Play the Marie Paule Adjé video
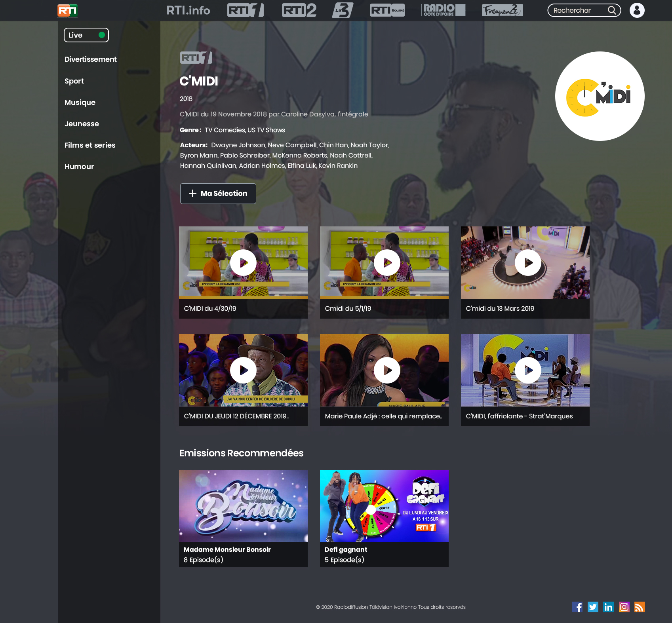This screenshot has height=623, width=672. click(x=387, y=370)
